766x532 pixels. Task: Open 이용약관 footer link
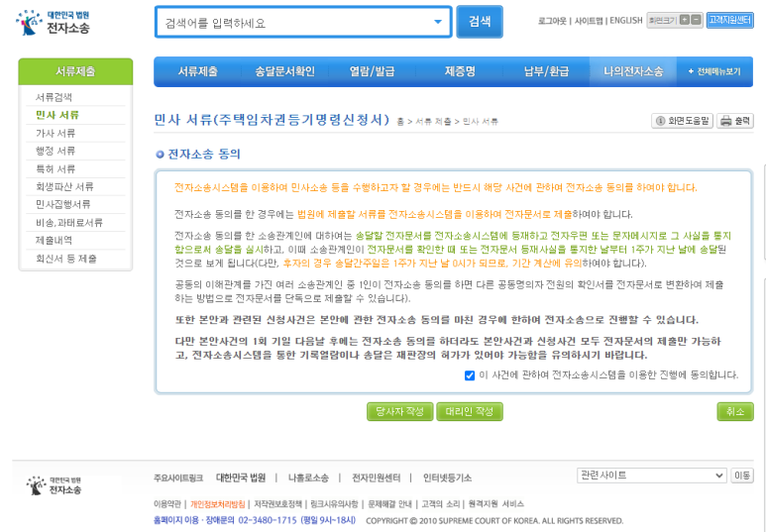(167, 504)
